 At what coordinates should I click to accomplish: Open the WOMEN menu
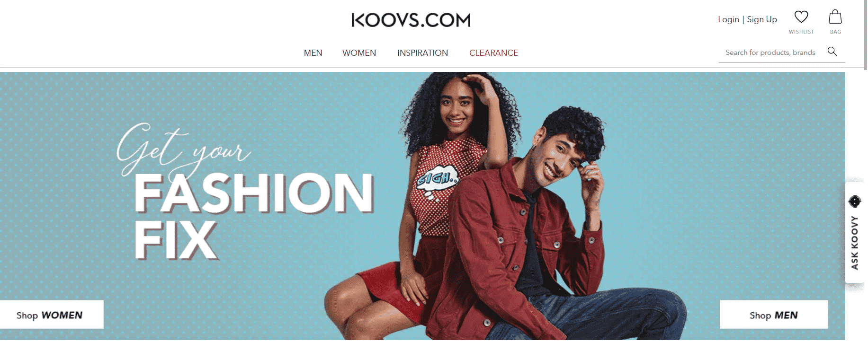(x=359, y=53)
